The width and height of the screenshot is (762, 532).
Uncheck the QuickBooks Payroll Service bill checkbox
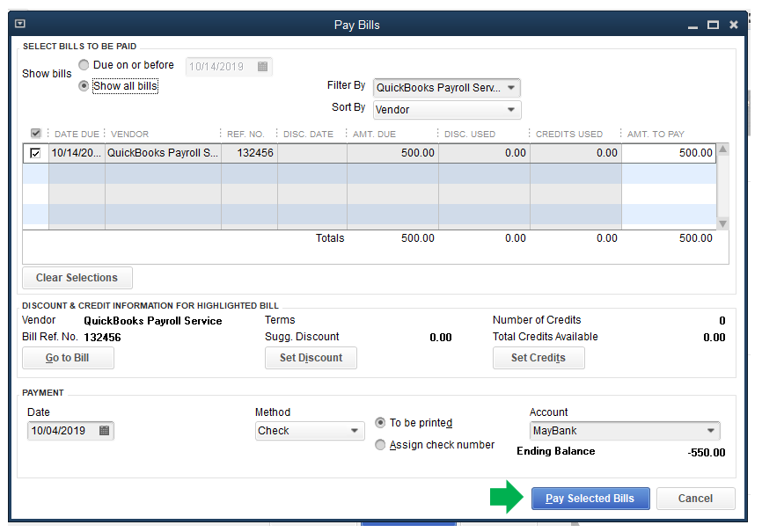[x=35, y=153]
